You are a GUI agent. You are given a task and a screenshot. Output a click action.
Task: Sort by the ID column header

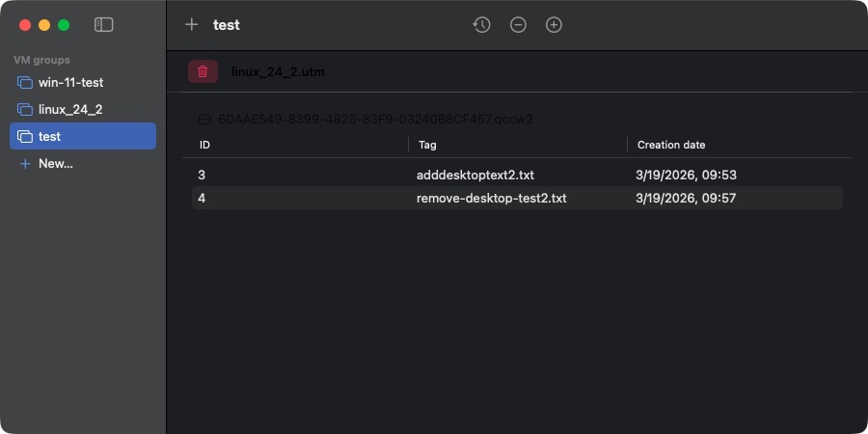point(204,145)
